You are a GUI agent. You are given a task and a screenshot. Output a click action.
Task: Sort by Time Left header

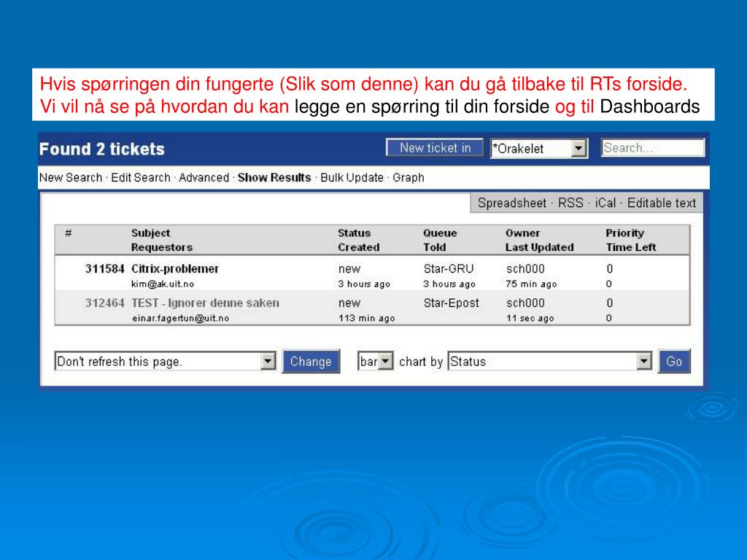[x=631, y=247]
